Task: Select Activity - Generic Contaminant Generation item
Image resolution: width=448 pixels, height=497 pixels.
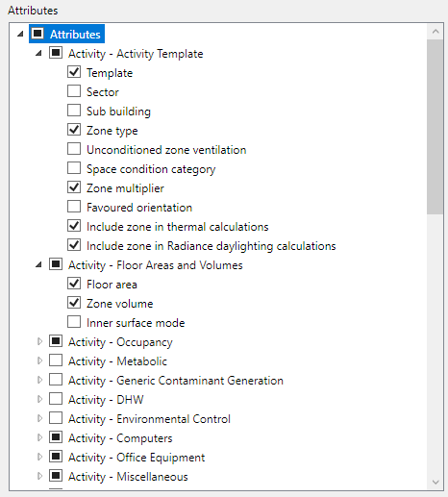Action: click(176, 381)
